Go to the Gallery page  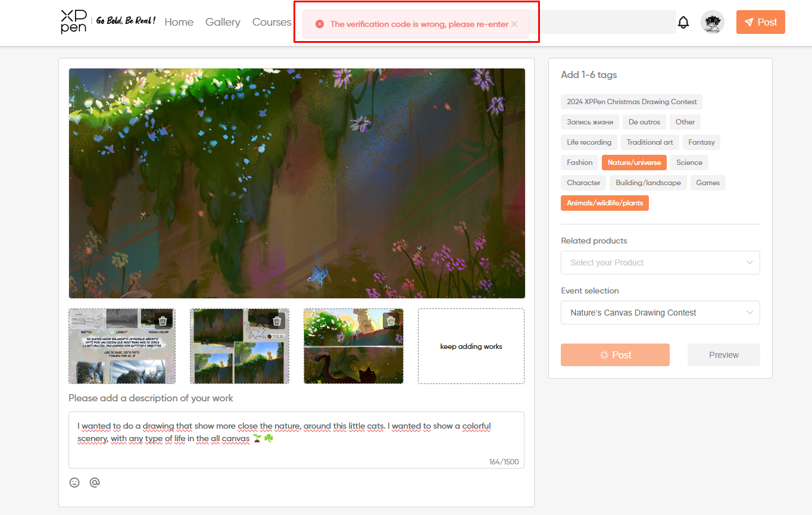tap(223, 22)
